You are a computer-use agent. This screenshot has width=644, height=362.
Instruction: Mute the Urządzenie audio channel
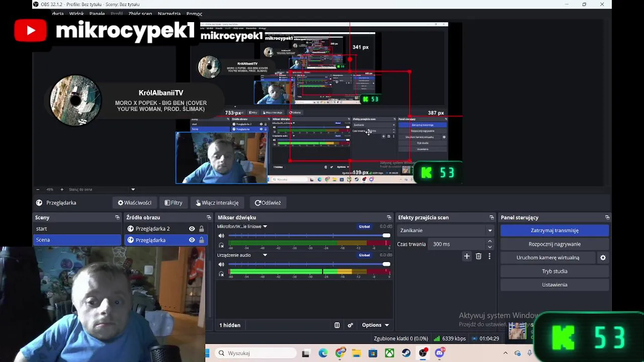pos(221,264)
